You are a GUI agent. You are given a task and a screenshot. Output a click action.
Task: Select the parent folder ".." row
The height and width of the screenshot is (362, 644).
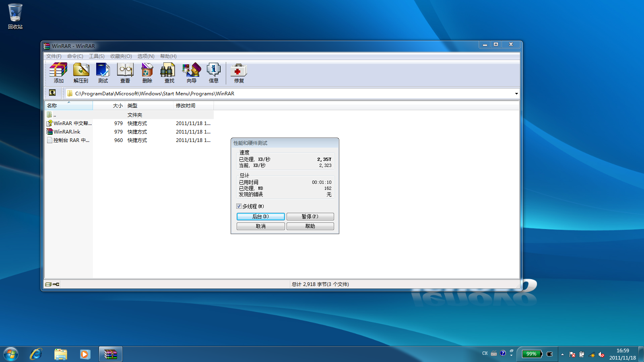coord(129,115)
